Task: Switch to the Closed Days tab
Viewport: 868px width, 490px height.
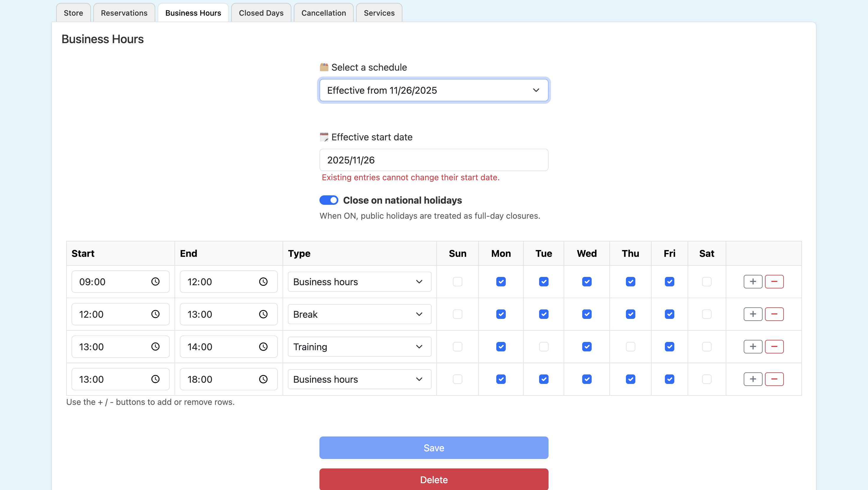Action: point(261,13)
